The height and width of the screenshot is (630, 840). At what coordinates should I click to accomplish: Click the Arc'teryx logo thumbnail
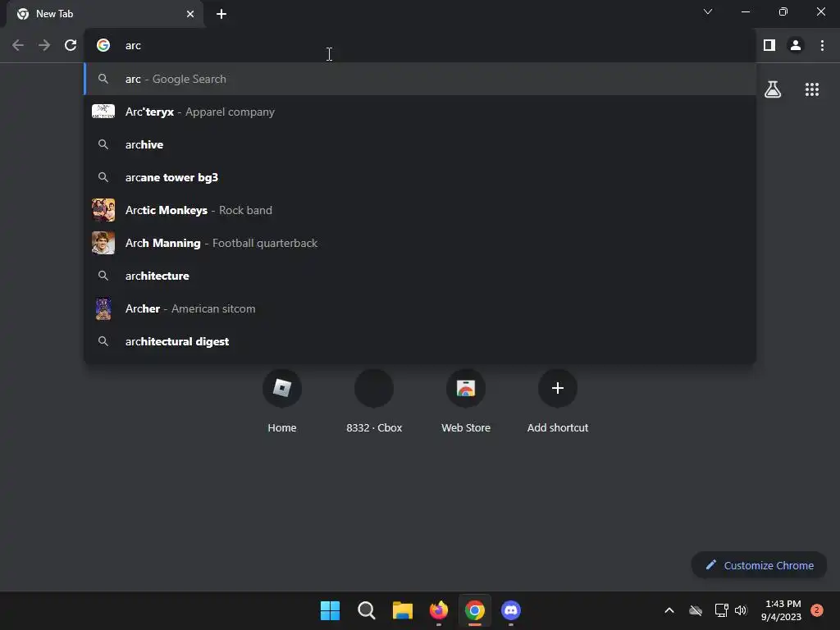click(x=103, y=112)
